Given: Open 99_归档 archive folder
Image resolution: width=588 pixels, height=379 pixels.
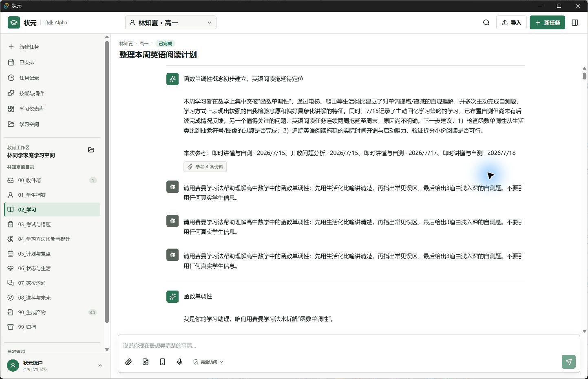Looking at the screenshot, I should pyautogui.click(x=52, y=327).
